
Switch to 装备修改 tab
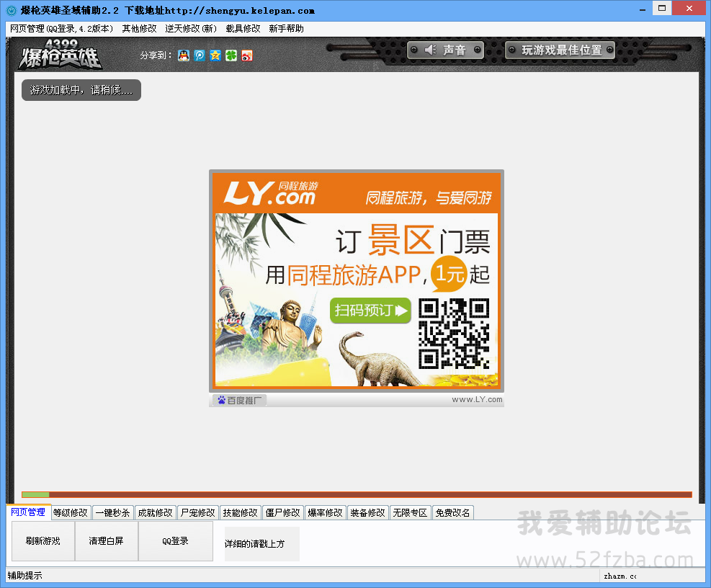367,512
